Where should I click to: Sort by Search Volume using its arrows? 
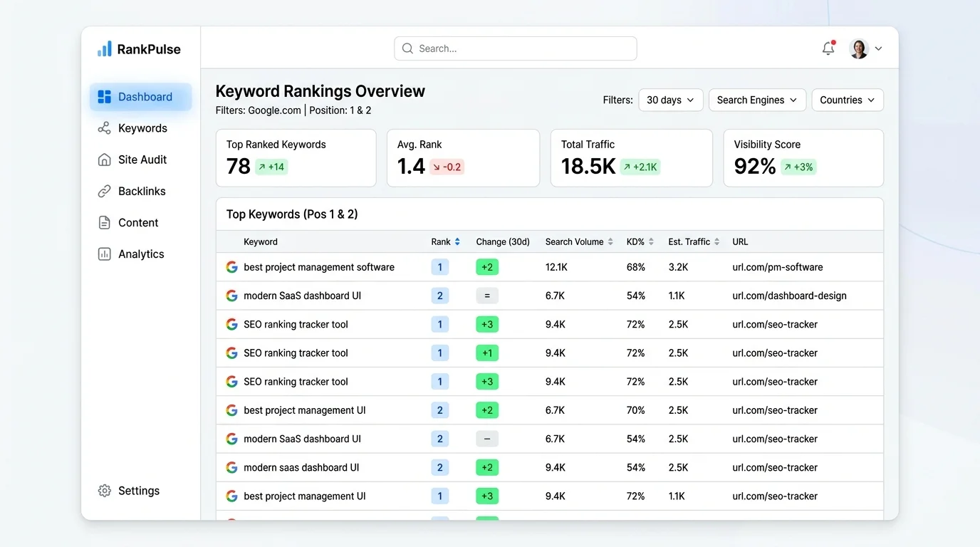[610, 242]
